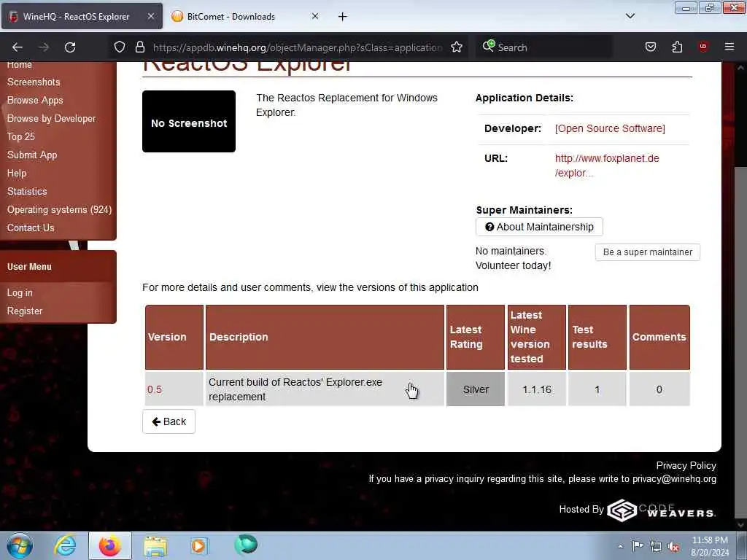Click the network tray icon

click(x=656, y=546)
